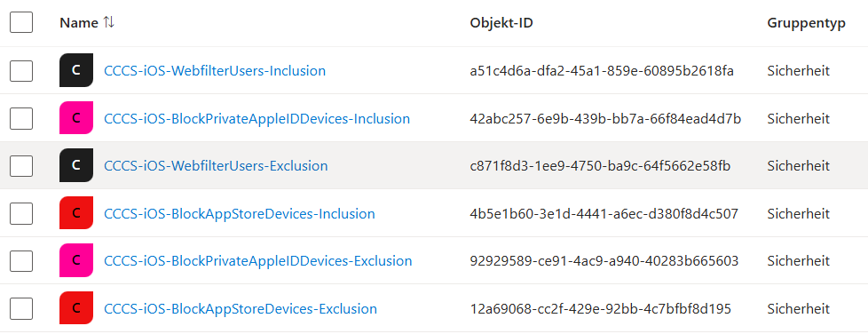The height and width of the screenshot is (334, 868).
Task: Click the pink avatar icon for BlockPrivateAppleIDDevices-Inclusion
Action: (x=76, y=118)
